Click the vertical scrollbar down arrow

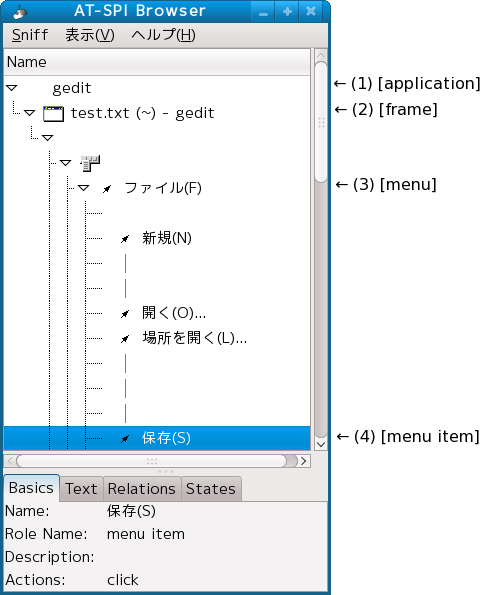[x=321, y=444]
